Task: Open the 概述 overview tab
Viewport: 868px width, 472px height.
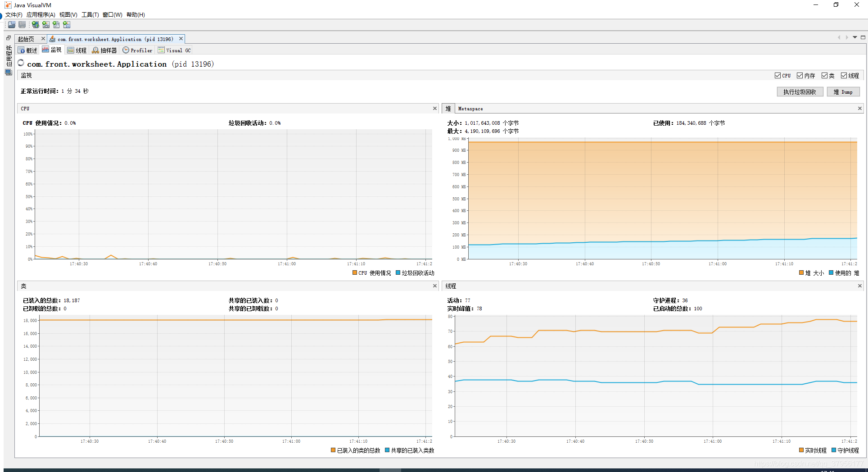Action: pyautogui.click(x=27, y=50)
